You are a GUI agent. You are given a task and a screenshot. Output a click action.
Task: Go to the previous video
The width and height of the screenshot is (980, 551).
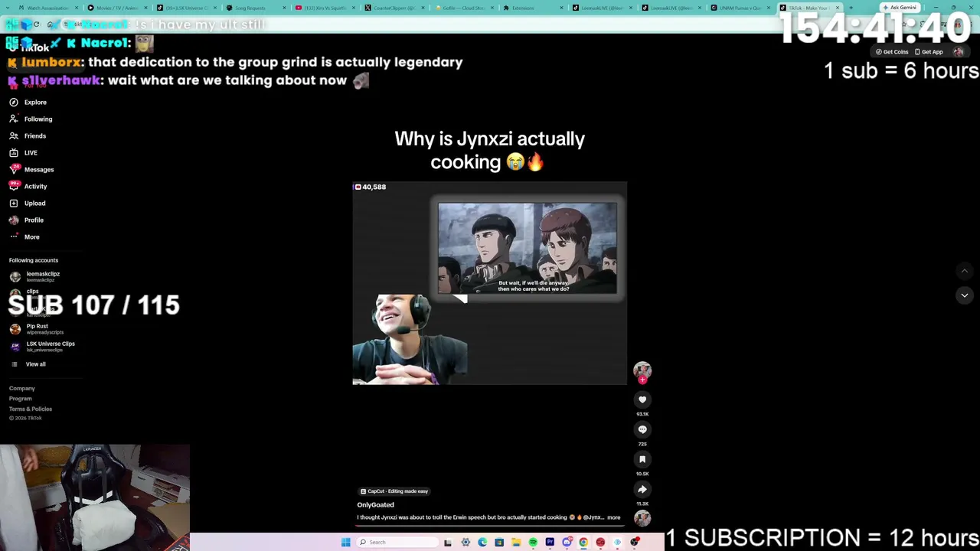click(x=965, y=271)
